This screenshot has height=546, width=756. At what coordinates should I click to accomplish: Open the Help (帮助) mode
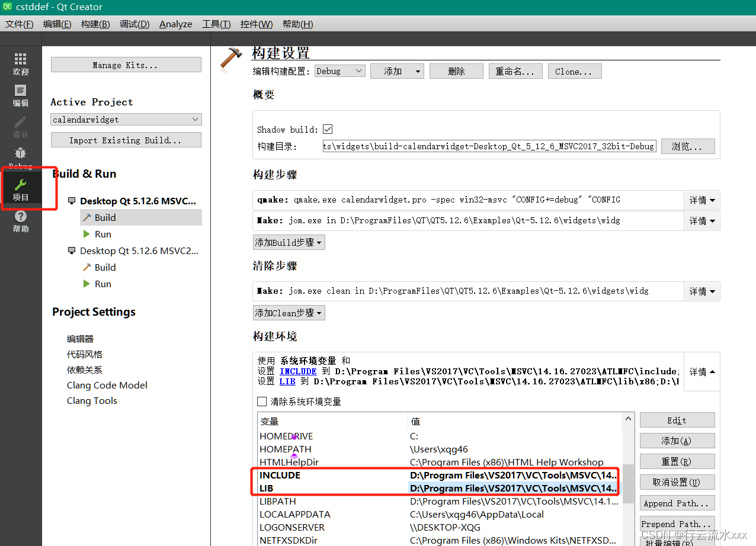(x=21, y=221)
